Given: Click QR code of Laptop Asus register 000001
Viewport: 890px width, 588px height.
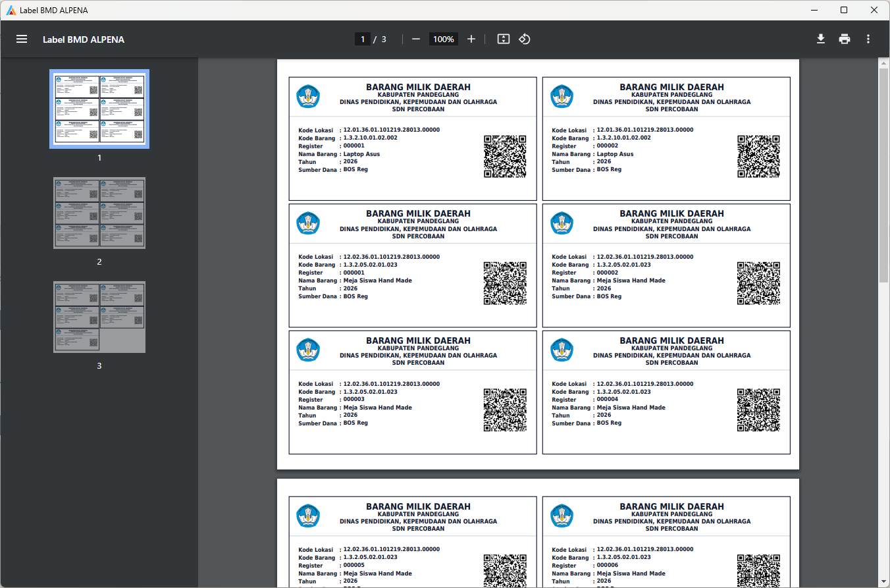Looking at the screenshot, I should [x=505, y=157].
